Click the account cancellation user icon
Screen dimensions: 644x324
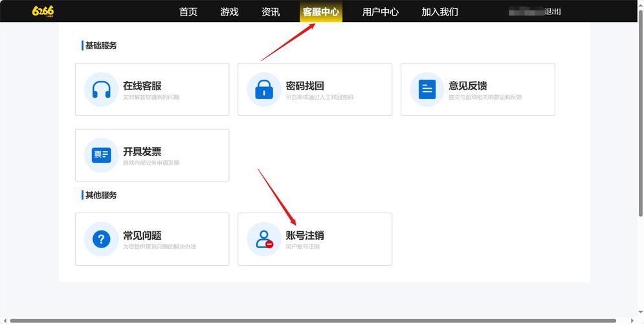[263, 239]
